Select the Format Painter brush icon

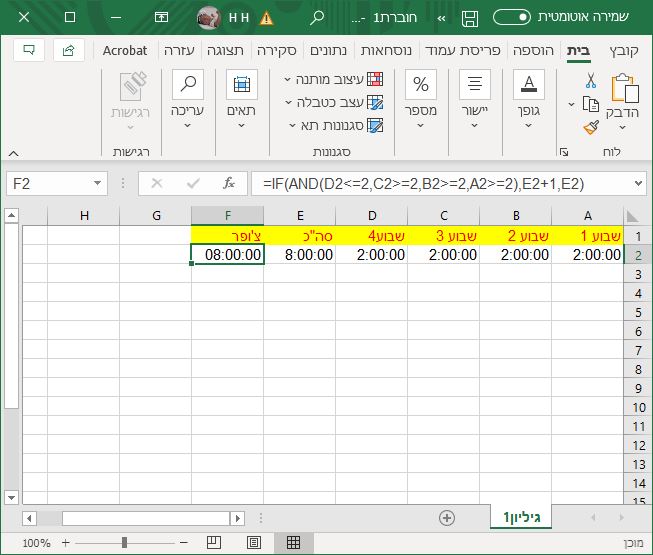(x=591, y=127)
